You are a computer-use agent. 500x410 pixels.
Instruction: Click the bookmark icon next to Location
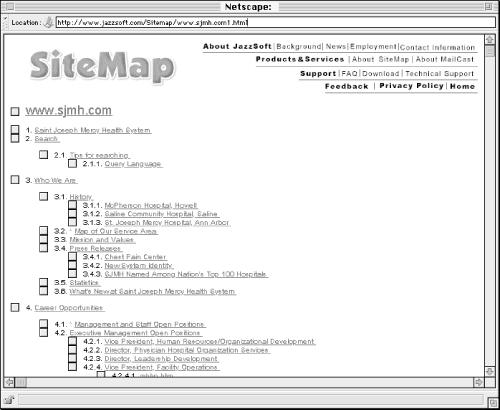(49, 22)
